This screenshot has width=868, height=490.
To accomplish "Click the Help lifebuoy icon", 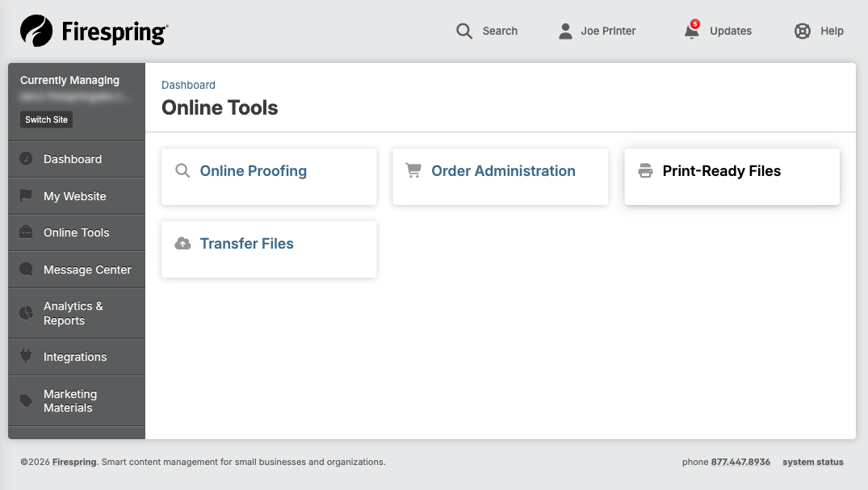I will [802, 31].
